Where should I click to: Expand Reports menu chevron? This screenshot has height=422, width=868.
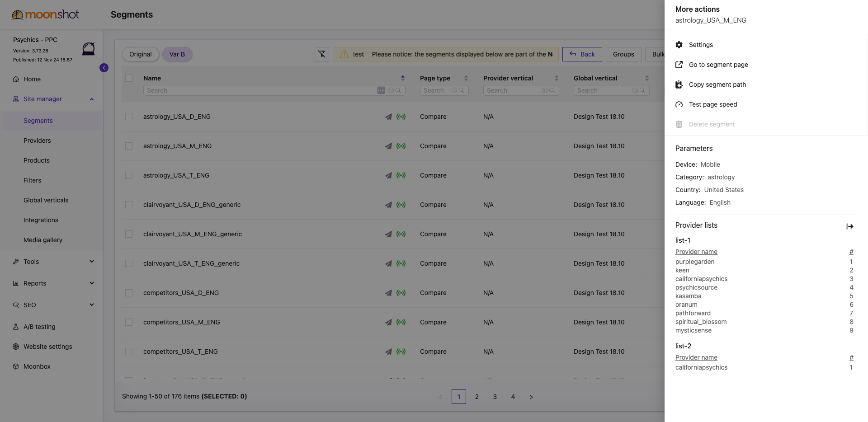pyautogui.click(x=92, y=283)
